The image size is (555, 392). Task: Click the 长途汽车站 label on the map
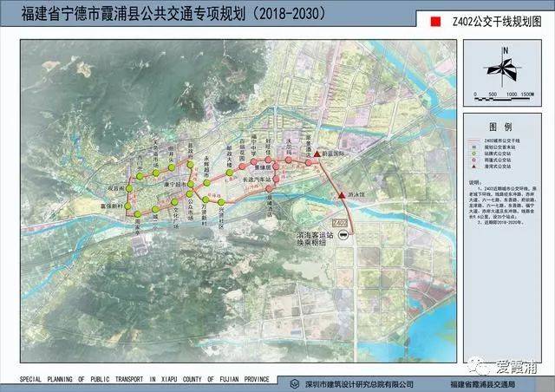click(x=258, y=179)
